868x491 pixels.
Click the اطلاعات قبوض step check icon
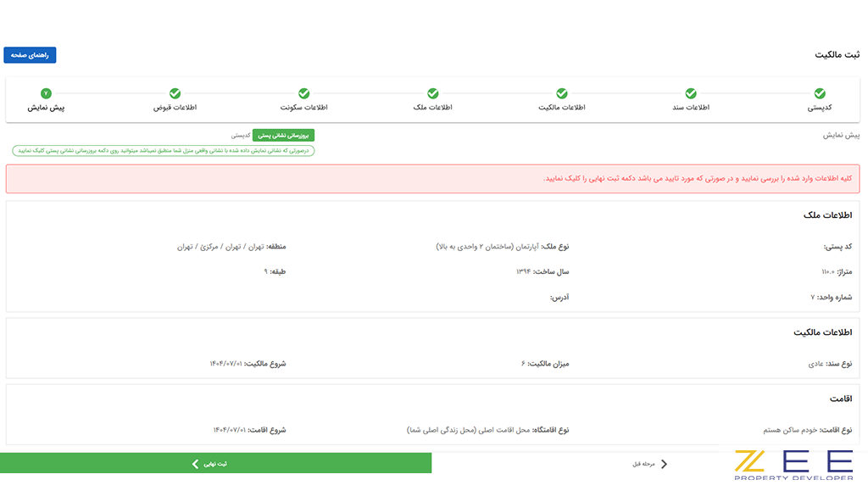pyautogui.click(x=175, y=93)
